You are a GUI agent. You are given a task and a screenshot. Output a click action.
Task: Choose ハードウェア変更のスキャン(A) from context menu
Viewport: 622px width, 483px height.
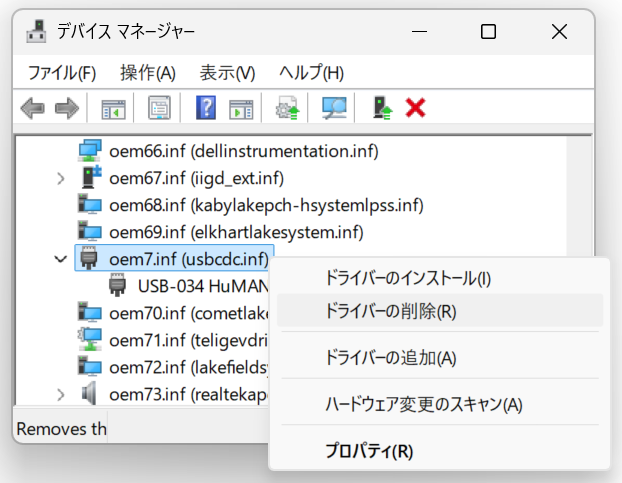coord(440,404)
